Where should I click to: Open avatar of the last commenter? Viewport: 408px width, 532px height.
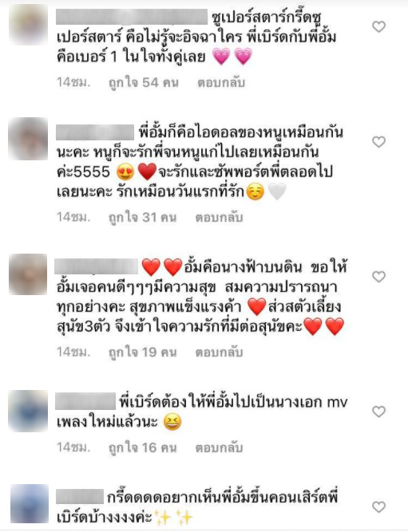click(x=30, y=504)
